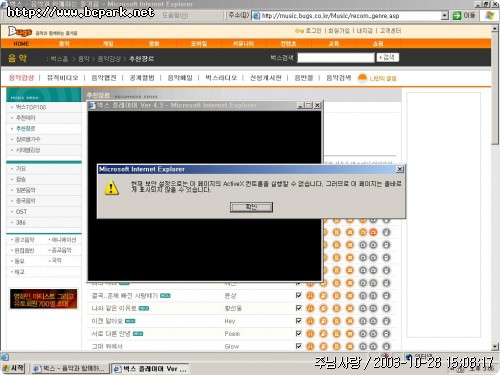Open 애니메이션 in the left sidebar
Image resolution: width=500 pixels, height=375 pixels.
(64, 240)
